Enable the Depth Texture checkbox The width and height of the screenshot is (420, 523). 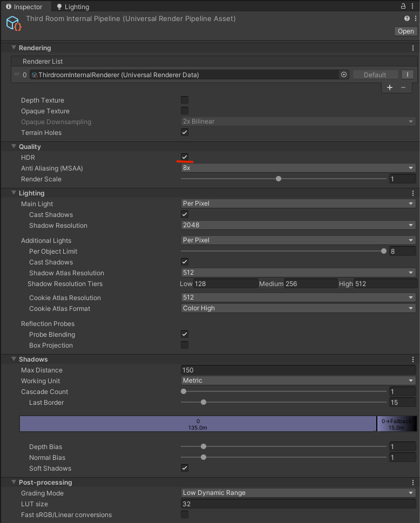tap(185, 100)
